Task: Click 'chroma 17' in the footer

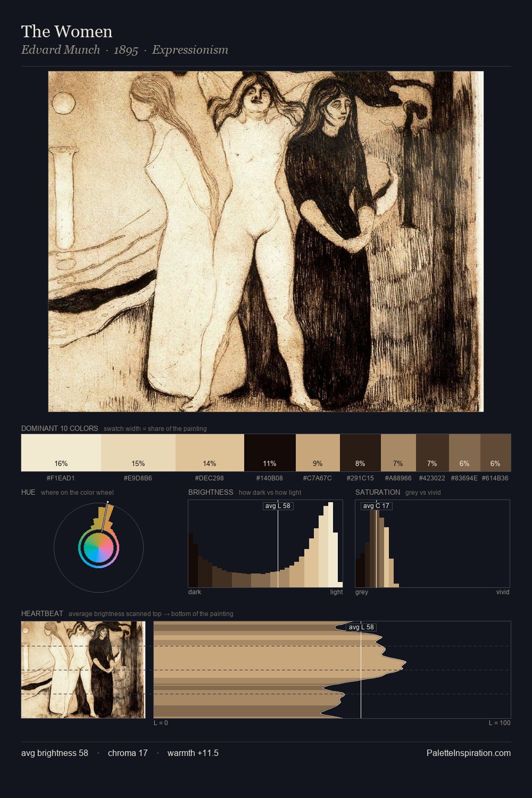Action: [128, 753]
